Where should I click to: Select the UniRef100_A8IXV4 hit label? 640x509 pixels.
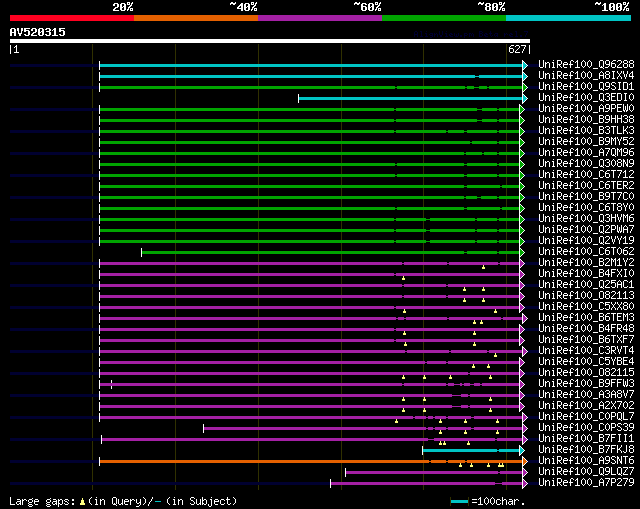[586, 76]
